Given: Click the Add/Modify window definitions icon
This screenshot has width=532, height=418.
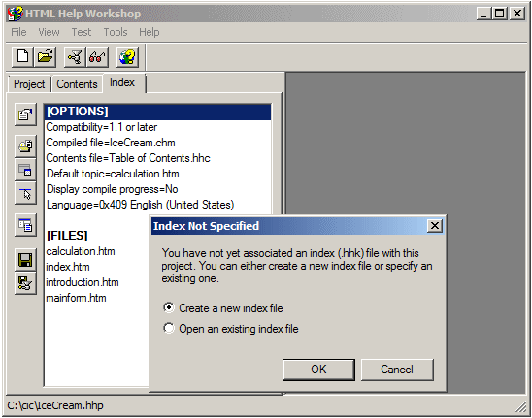Looking at the screenshot, I should pyautogui.click(x=25, y=169).
